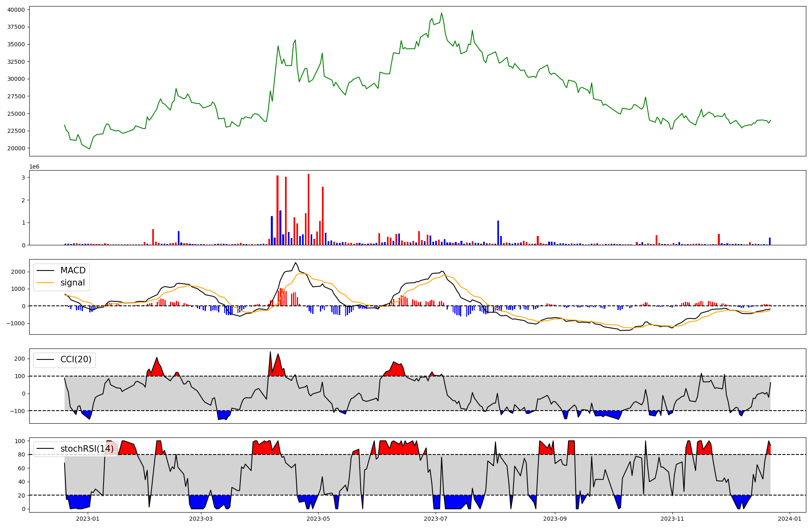Select the 2023-11 date tick label
812x528 pixels.
672,519
